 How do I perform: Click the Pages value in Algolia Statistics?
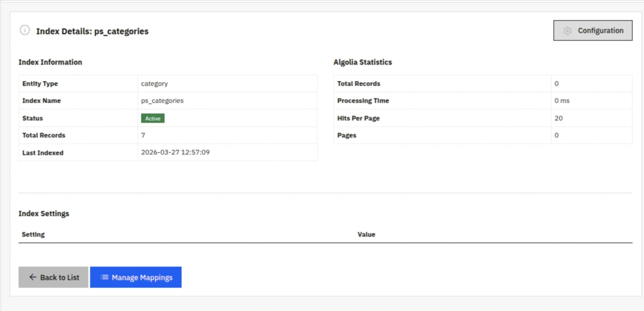point(557,136)
